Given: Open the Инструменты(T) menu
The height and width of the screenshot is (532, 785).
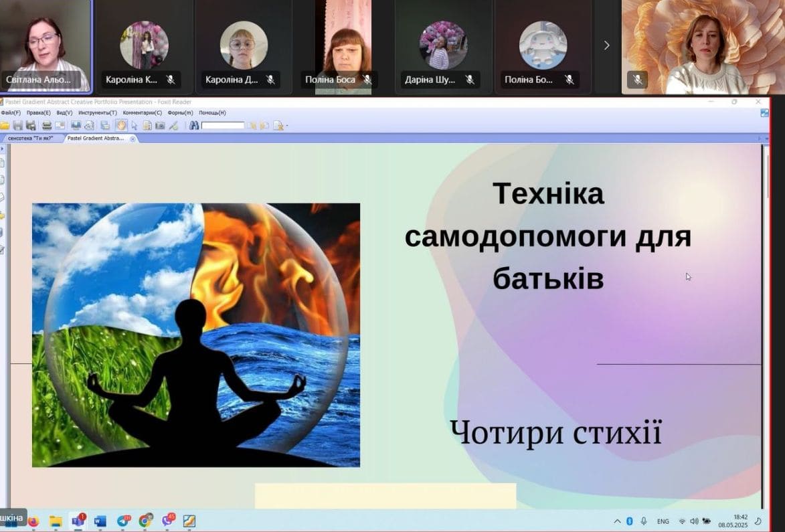Looking at the screenshot, I should [98, 113].
